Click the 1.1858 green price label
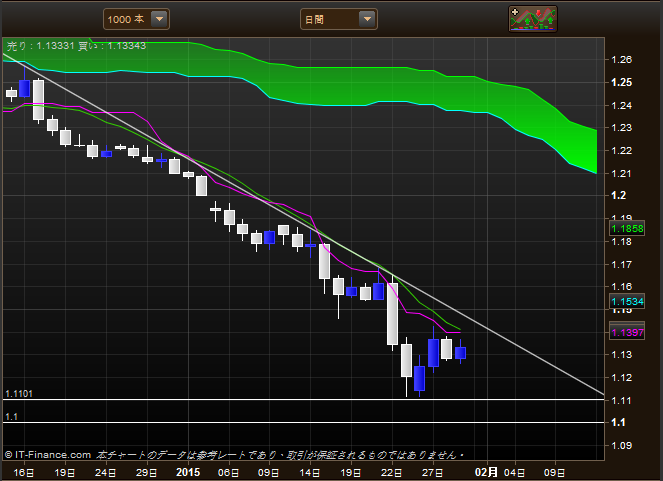The height and width of the screenshot is (481, 663). (627, 229)
